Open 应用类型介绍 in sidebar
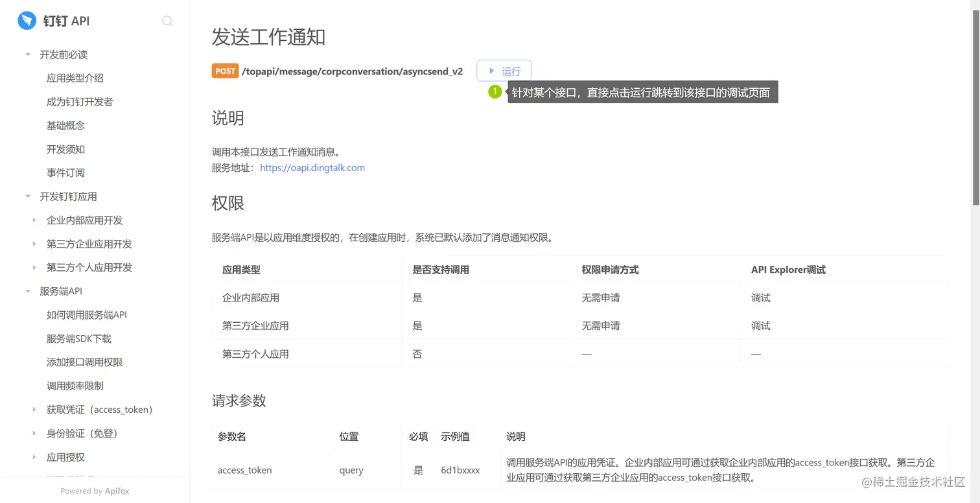The width and height of the screenshot is (980, 503). 75,78
